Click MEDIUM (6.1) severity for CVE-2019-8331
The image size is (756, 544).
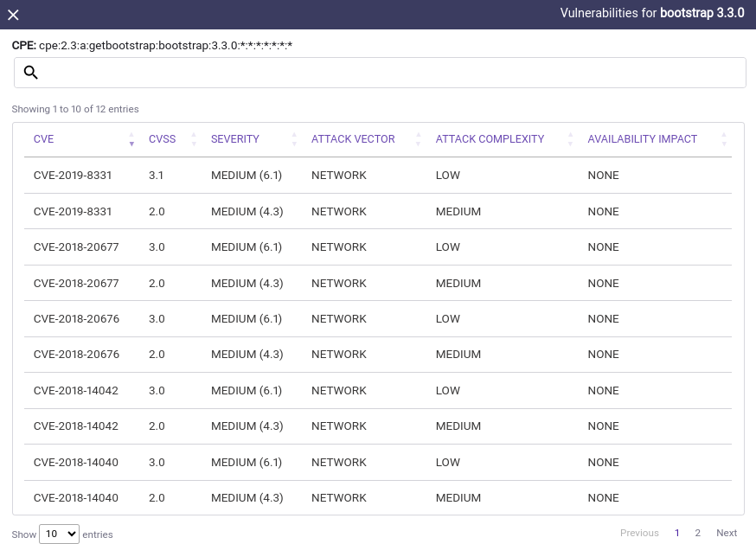[247, 175]
